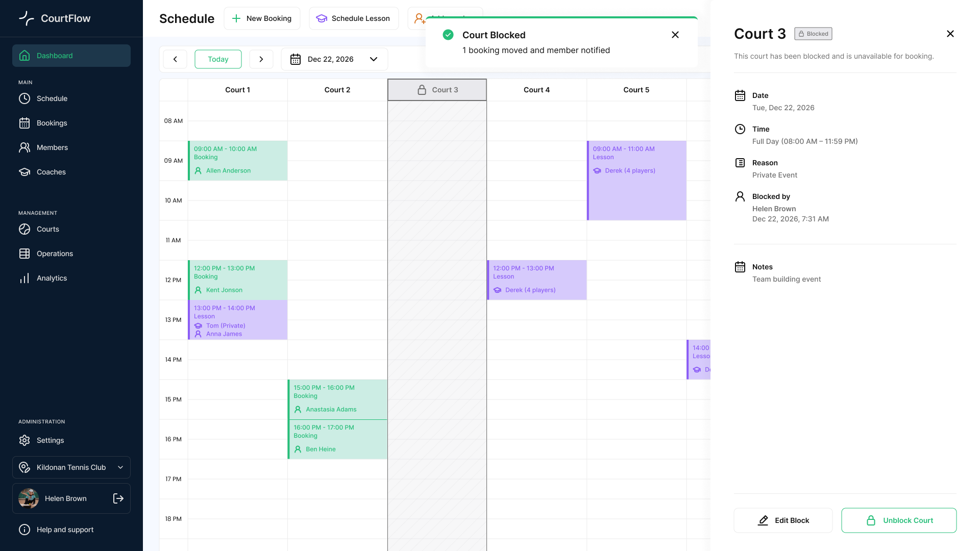Screen dimensions: 980x551
Task: Open Members in the sidebar menu
Action: [x=71, y=147]
